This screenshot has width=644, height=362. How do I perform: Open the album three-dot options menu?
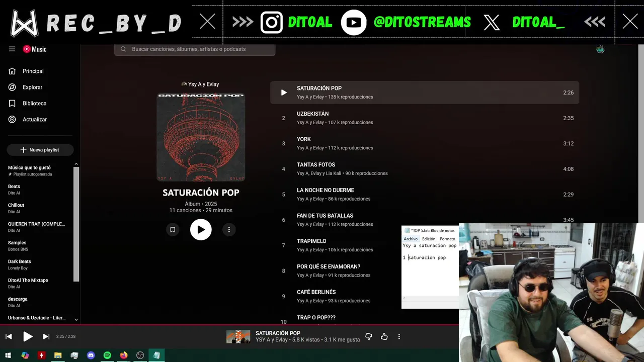229,230
